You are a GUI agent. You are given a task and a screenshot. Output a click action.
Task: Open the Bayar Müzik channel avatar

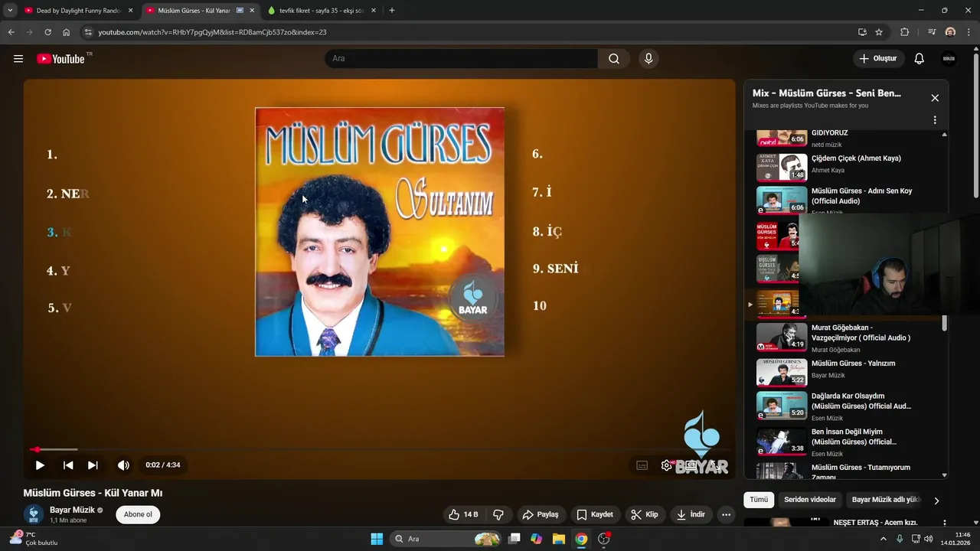(x=34, y=514)
